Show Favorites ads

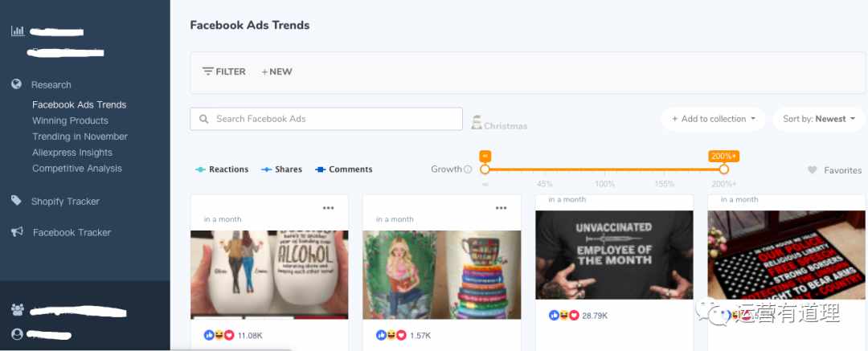tap(834, 170)
